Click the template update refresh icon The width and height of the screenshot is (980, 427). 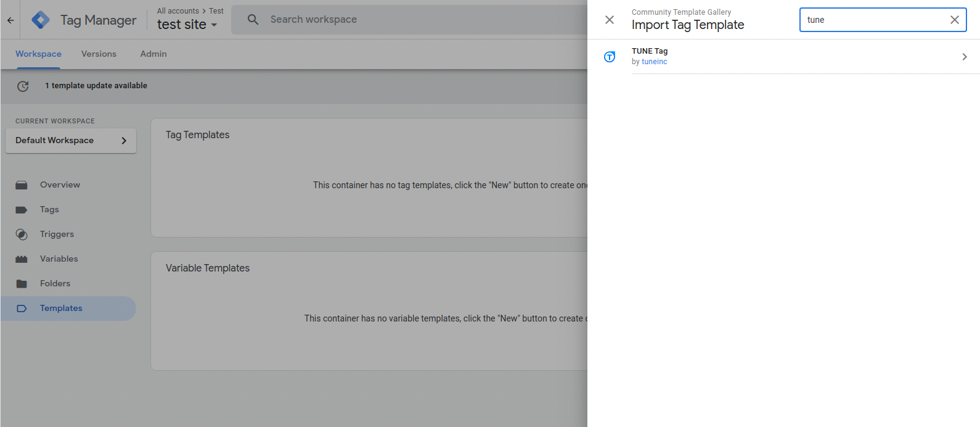pyautogui.click(x=23, y=86)
